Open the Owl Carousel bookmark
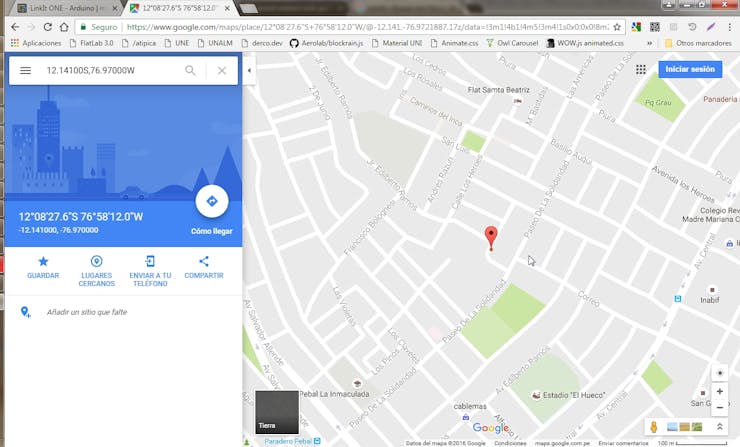The image size is (740, 447). point(512,43)
